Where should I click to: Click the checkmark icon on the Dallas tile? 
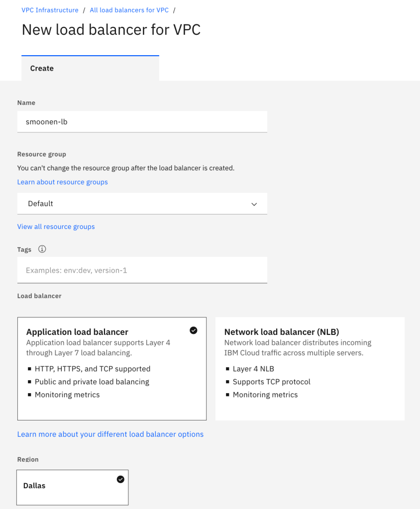pyautogui.click(x=120, y=479)
